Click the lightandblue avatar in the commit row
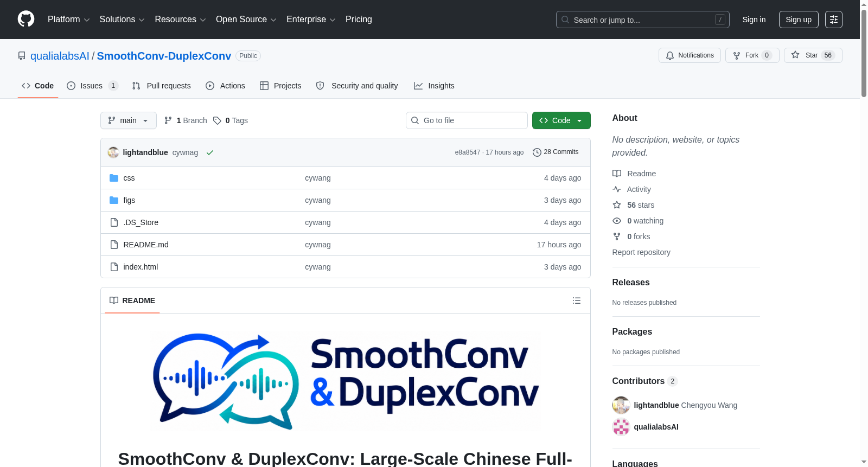The image size is (868, 467). point(113,152)
